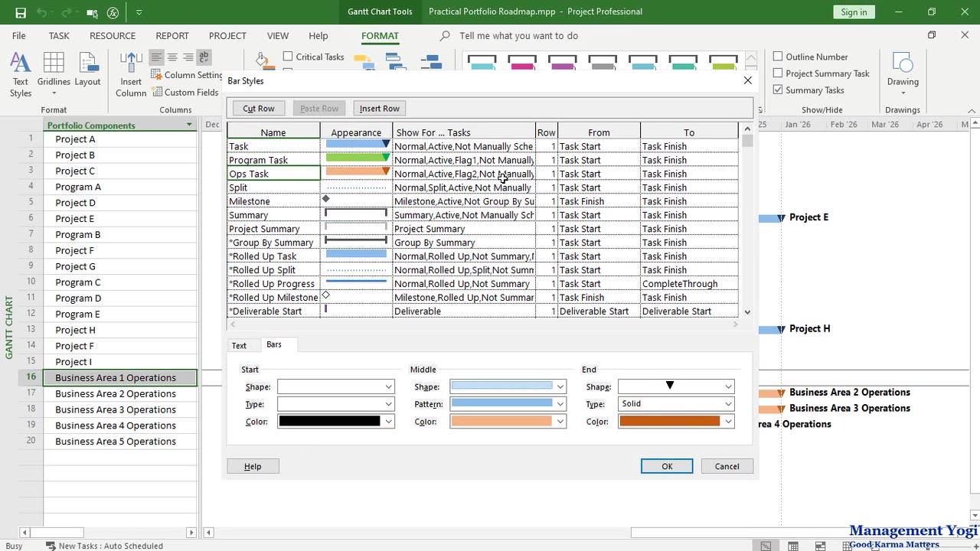Open the RESOURCE ribbon tab
The height and width of the screenshot is (551, 980).
(x=113, y=36)
